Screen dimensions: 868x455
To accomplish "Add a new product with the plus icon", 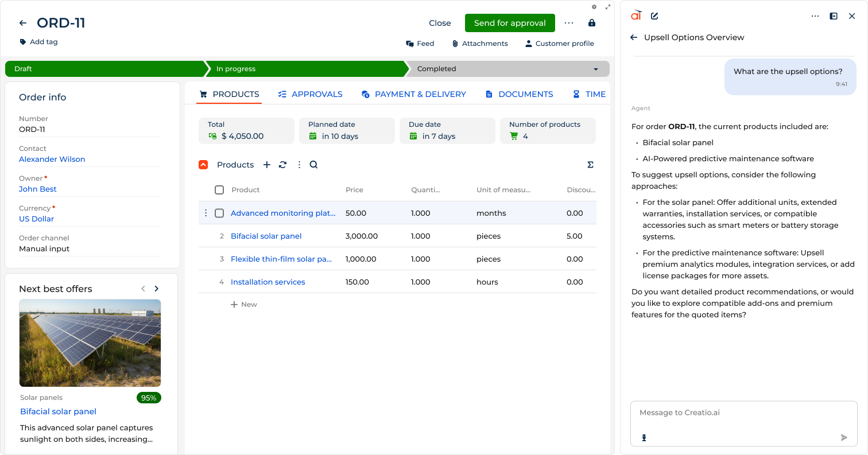I will tap(267, 165).
